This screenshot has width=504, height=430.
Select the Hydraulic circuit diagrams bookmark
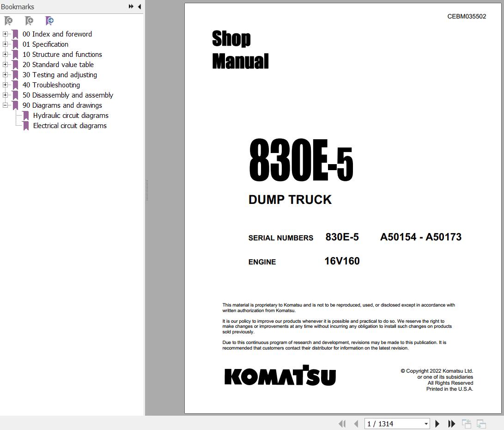click(71, 116)
